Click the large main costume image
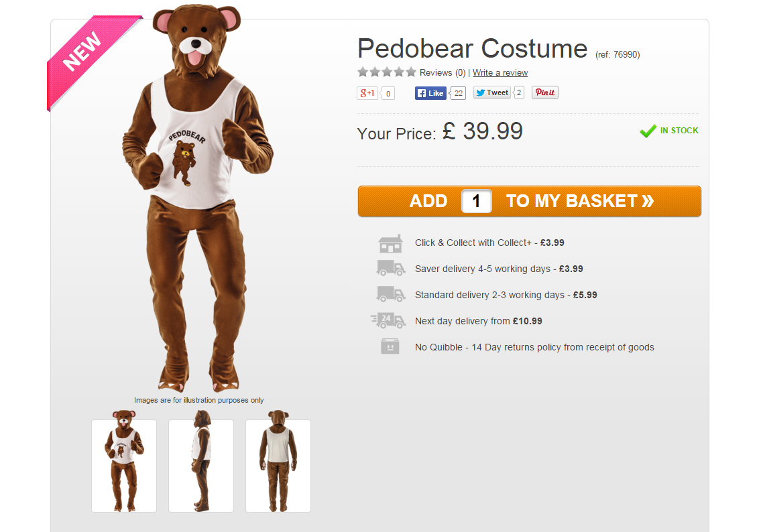The height and width of the screenshot is (532, 761). [198, 201]
